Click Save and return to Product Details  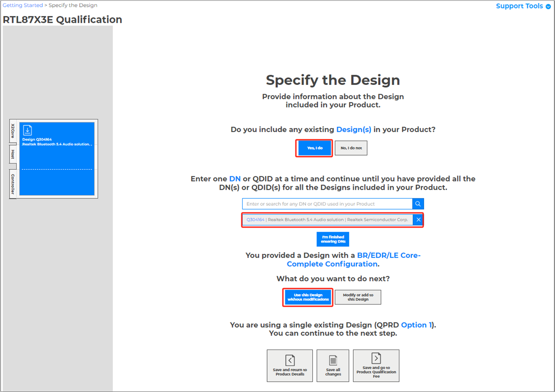coord(290,366)
